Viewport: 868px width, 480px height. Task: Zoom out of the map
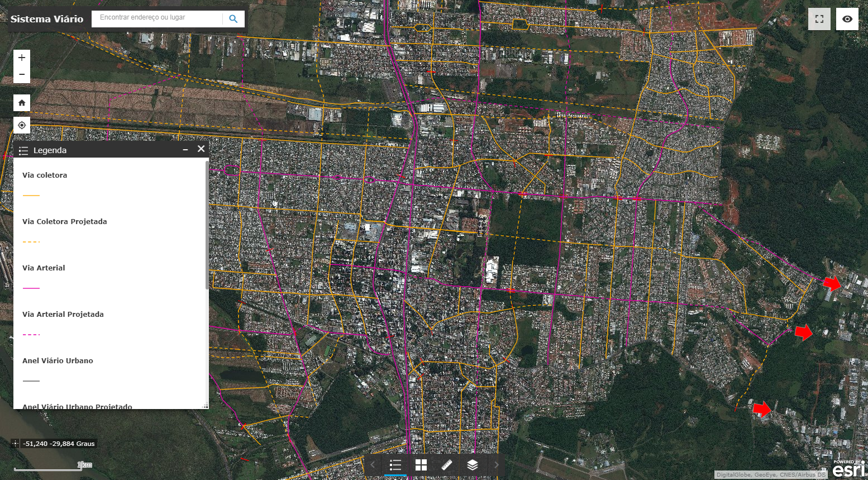click(x=22, y=74)
